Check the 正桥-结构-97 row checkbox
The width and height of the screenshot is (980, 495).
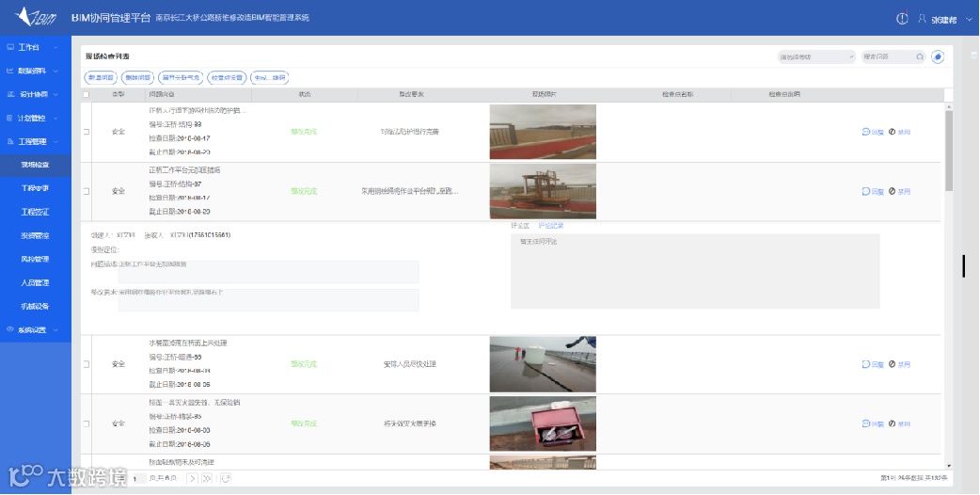tap(87, 191)
